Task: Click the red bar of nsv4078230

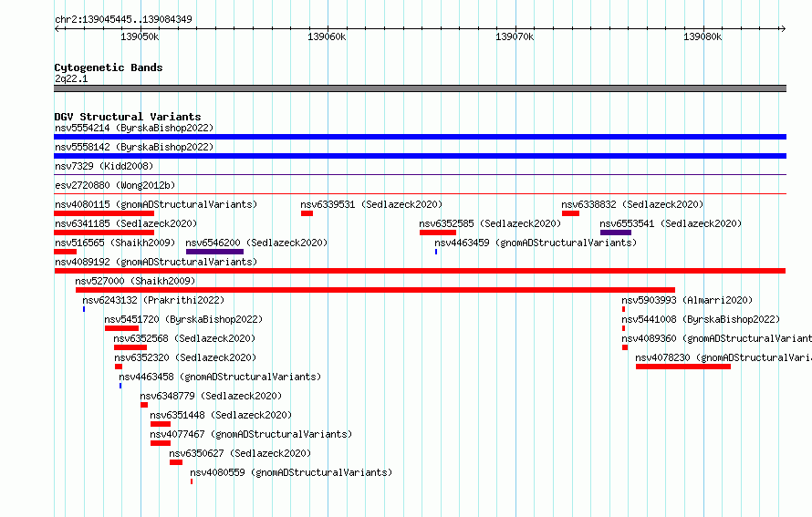Action: point(683,367)
